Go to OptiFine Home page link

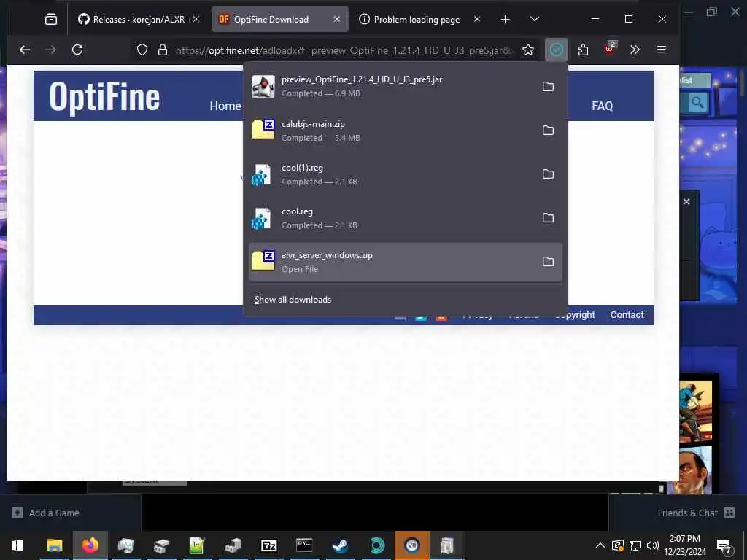click(x=225, y=106)
